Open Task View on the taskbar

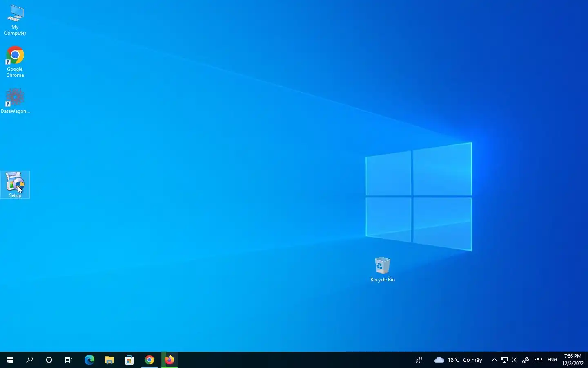69,360
